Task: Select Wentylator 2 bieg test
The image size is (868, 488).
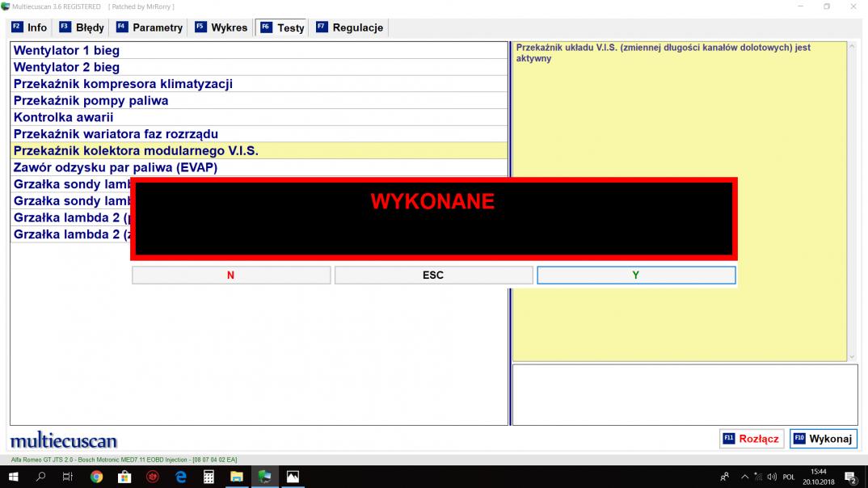Action: (259, 67)
